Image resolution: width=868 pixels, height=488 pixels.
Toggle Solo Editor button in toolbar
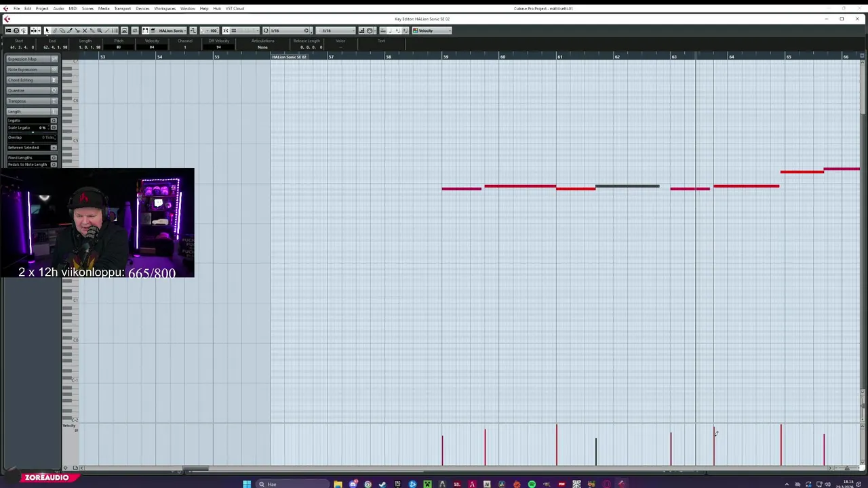16,30
